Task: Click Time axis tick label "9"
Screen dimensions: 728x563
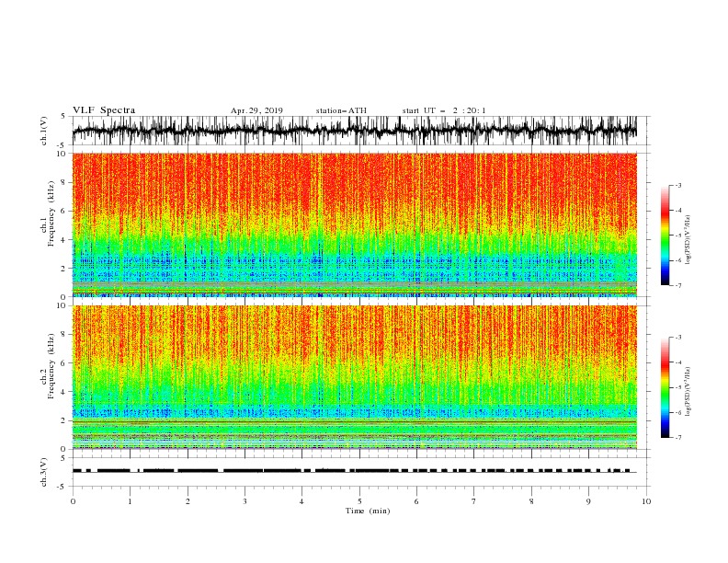Action: 588,501
